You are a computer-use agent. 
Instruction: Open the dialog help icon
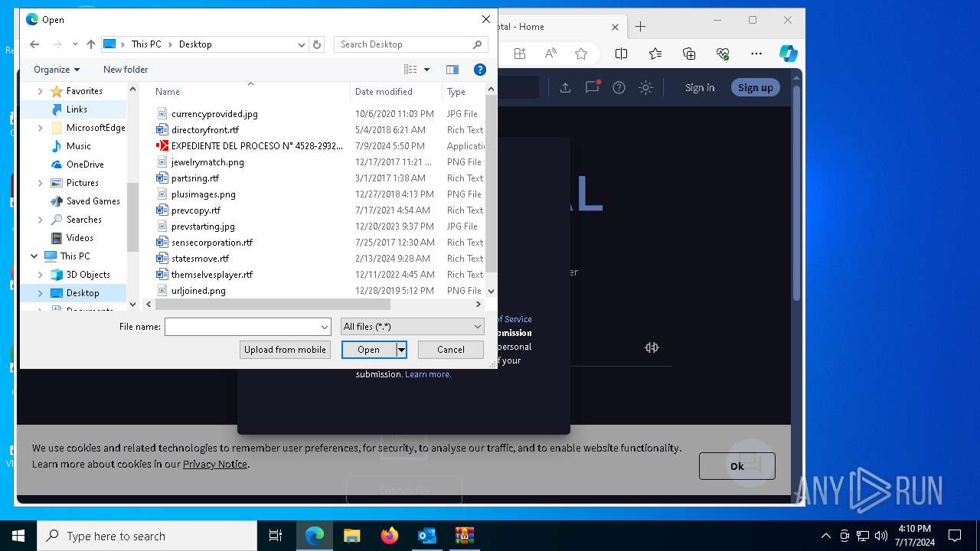(x=480, y=70)
